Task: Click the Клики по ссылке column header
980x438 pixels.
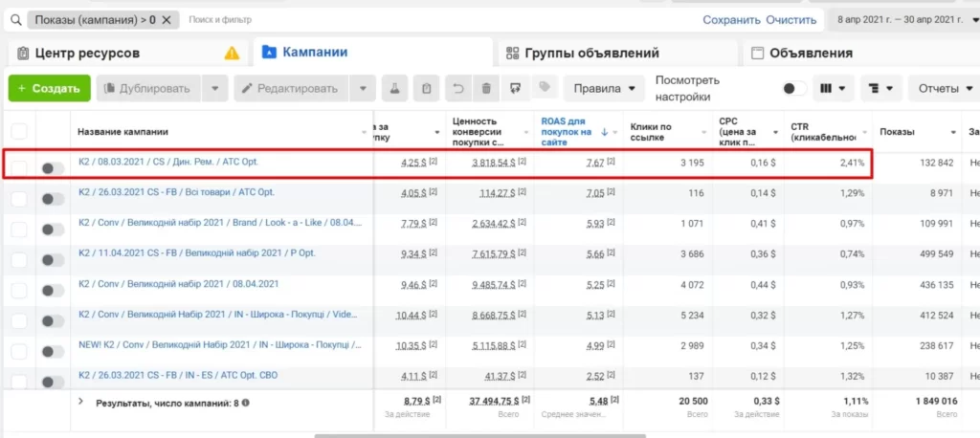Action: coord(651,131)
